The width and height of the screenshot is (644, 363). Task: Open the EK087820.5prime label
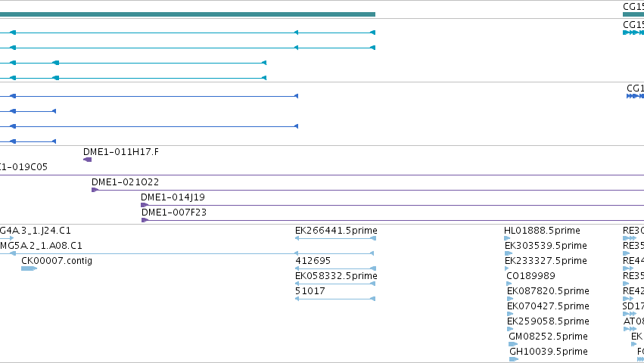tap(548, 291)
